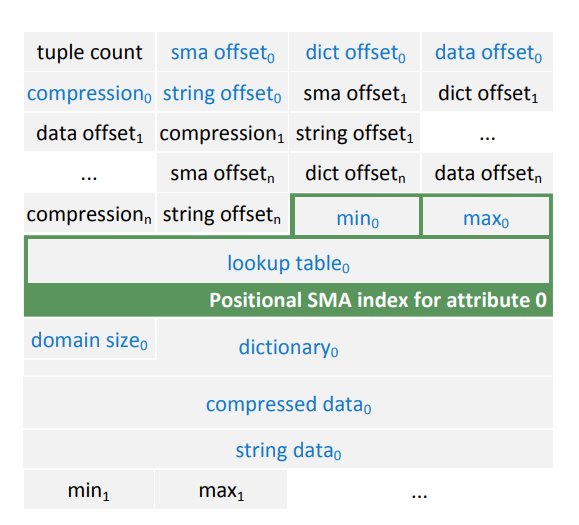This screenshot has width=579, height=525.
Task: Select the sma offset n cell
Action: [222, 172]
